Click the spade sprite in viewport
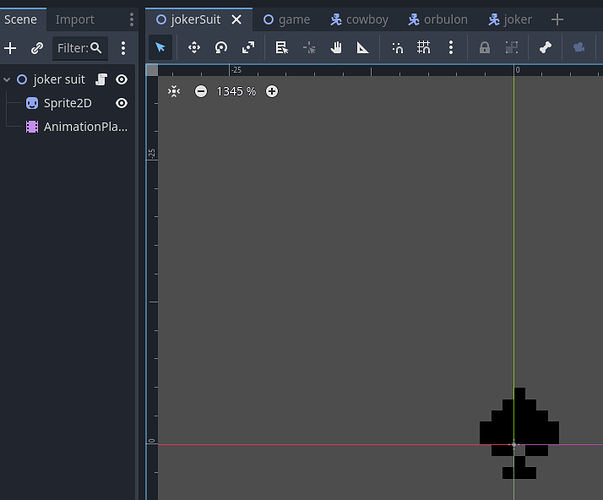Screen dimensions: 603x500 pos(519,433)
